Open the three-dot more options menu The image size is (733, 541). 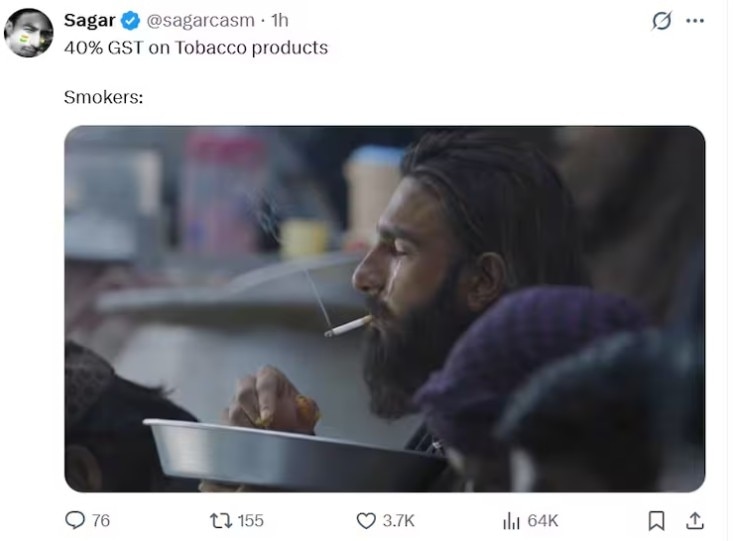[694, 21]
